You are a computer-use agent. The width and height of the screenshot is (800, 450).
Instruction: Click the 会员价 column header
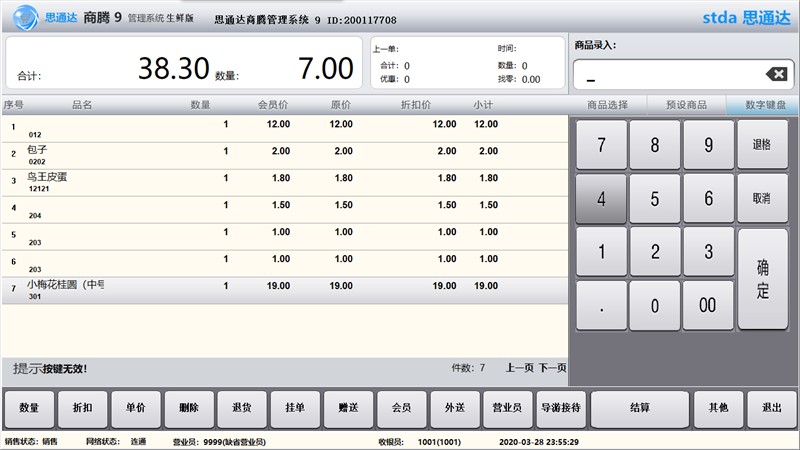tap(272, 105)
